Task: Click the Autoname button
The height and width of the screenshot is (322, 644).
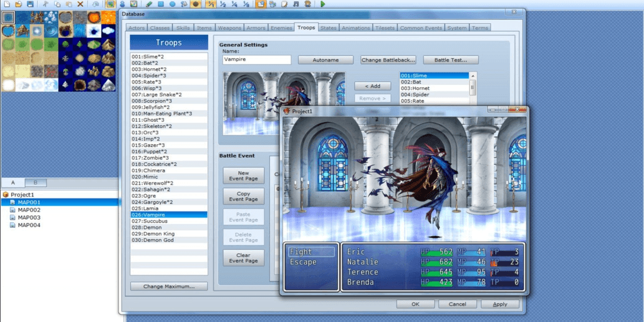Action: [x=325, y=60]
